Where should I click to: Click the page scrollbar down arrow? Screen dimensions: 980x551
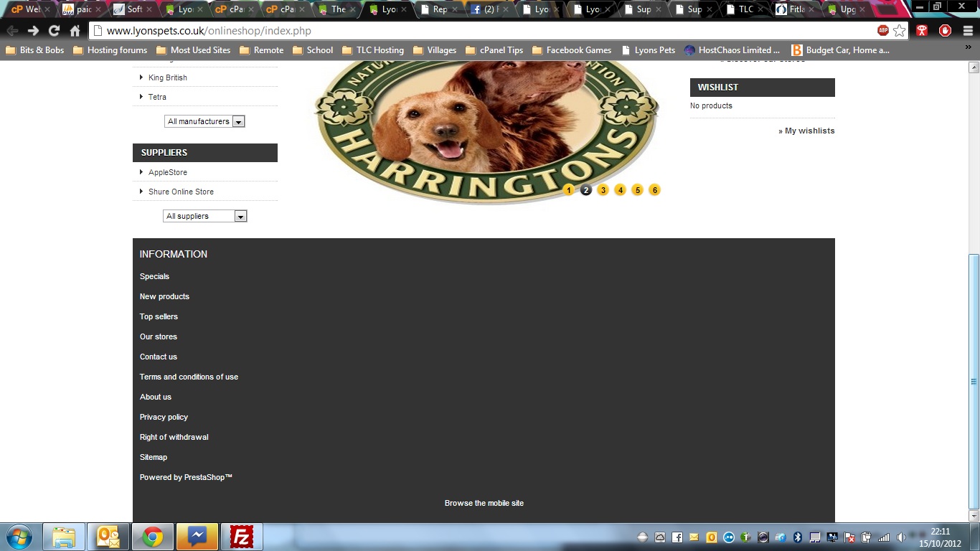[974, 516]
